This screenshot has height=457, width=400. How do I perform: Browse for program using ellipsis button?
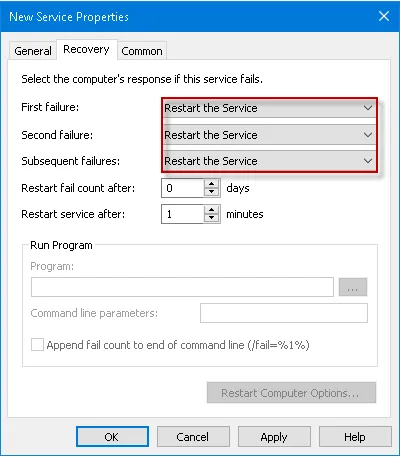353,287
